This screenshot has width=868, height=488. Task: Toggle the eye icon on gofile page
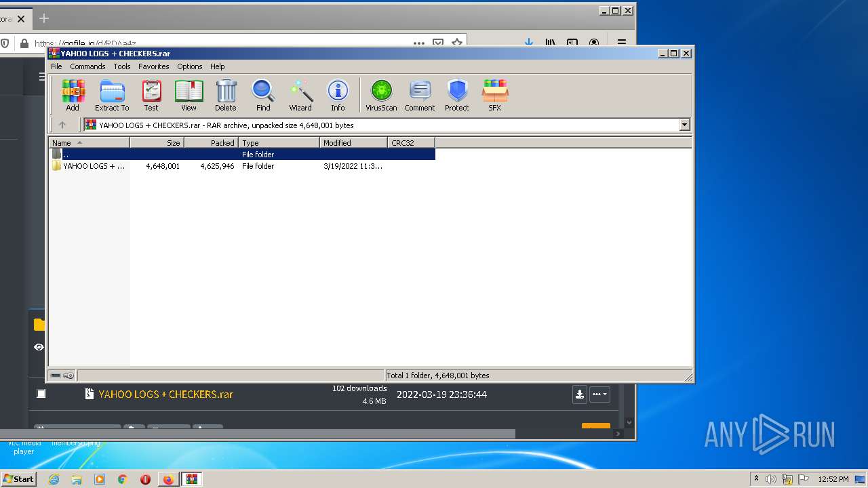click(x=39, y=347)
